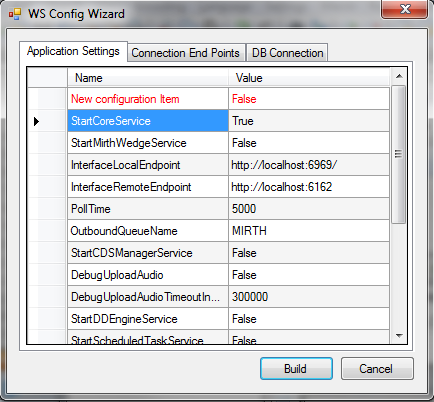This screenshot has width=434, height=402.
Task: Click the Cancel button
Action: (x=377, y=369)
